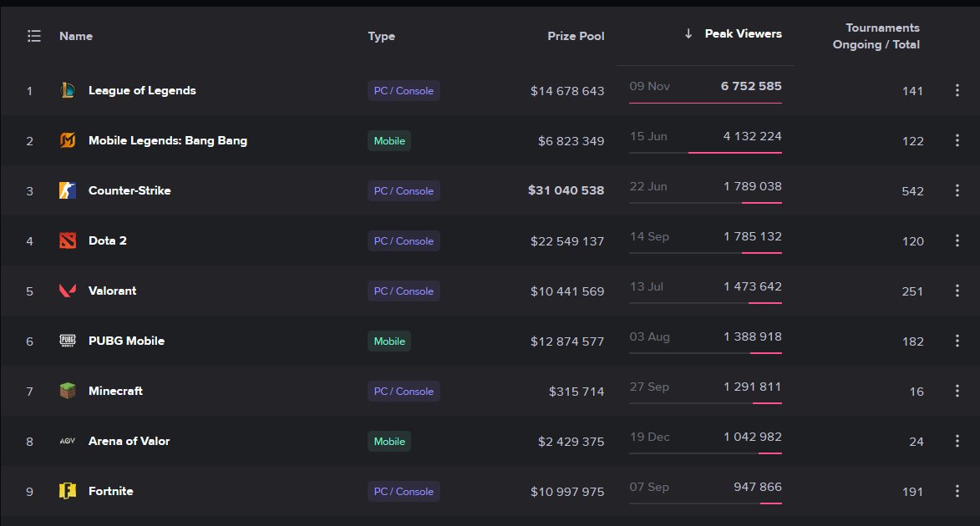Image resolution: width=980 pixels, height=526 pixels.
Task: Open the Valorant link
Action: (x=112, y=291)
